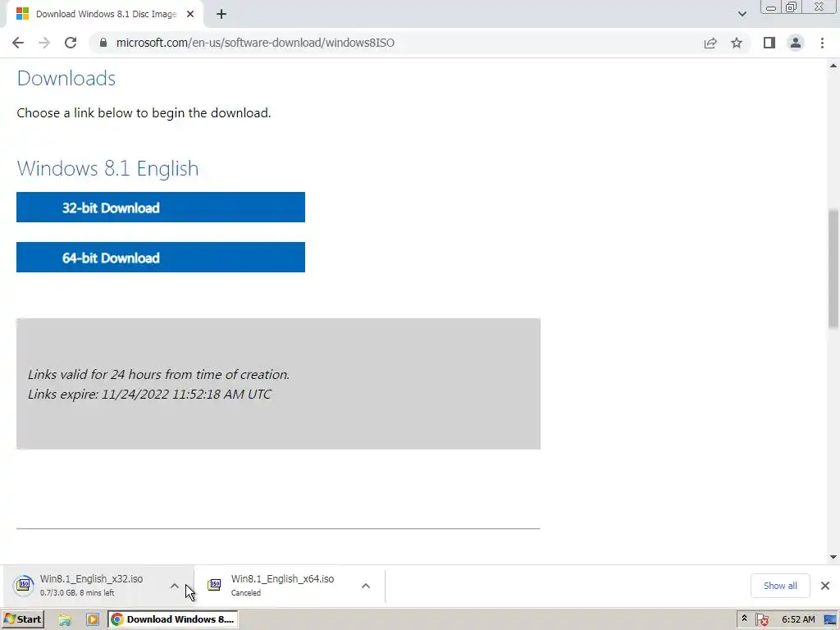Show hidden system tray icons
Image resolution: width=840 pixels, height=630 pixels.
(x=744, y=619)
